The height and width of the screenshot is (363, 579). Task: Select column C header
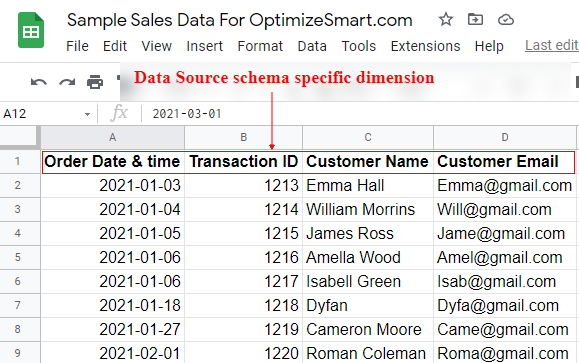tap(368, 137)
